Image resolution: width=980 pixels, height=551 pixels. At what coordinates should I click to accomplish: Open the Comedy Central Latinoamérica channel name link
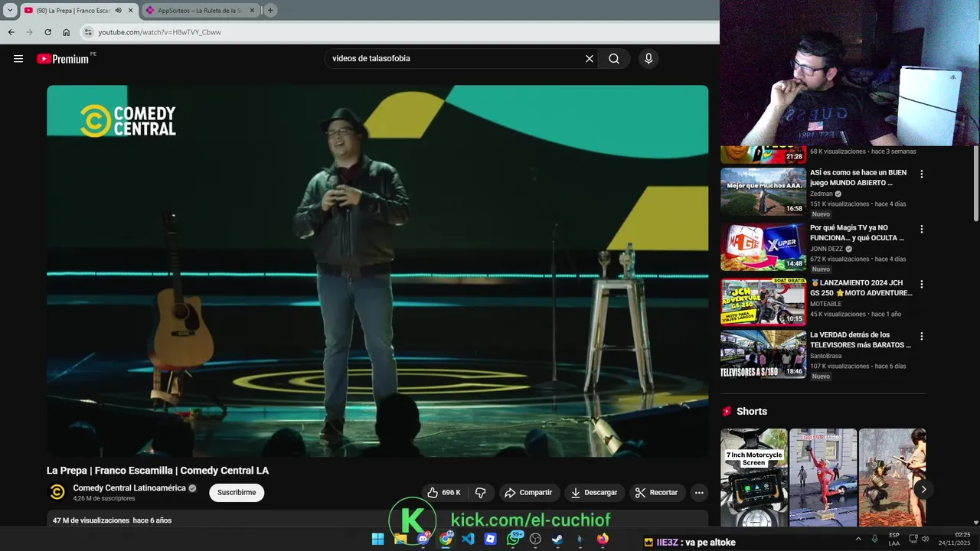pos(129,488)
